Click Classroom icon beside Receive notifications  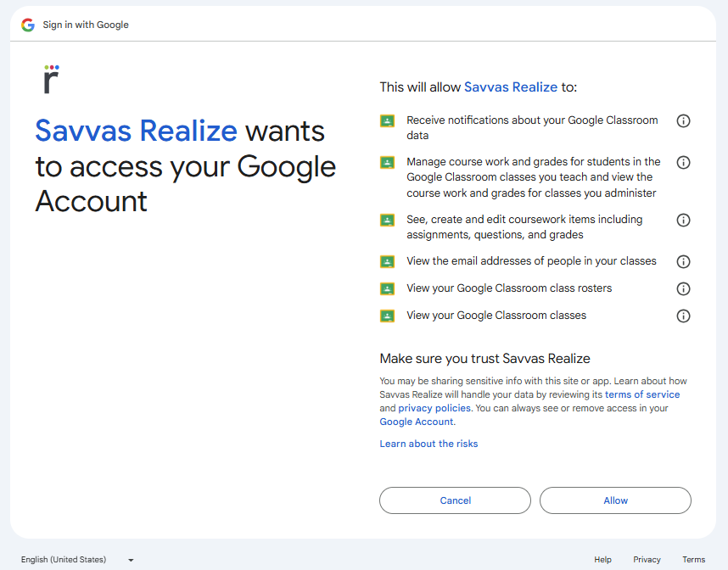click(x=387, y=121)
